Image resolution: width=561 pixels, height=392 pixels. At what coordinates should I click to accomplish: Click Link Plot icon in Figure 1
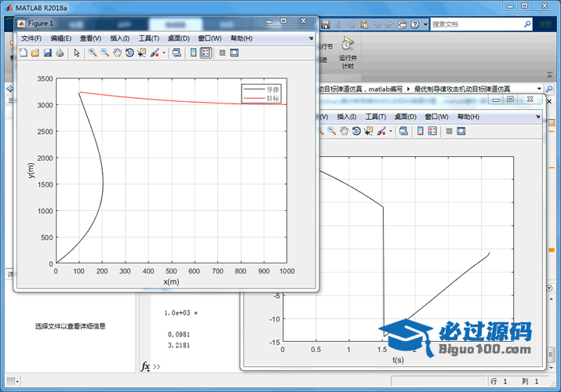tap(177, 53)
